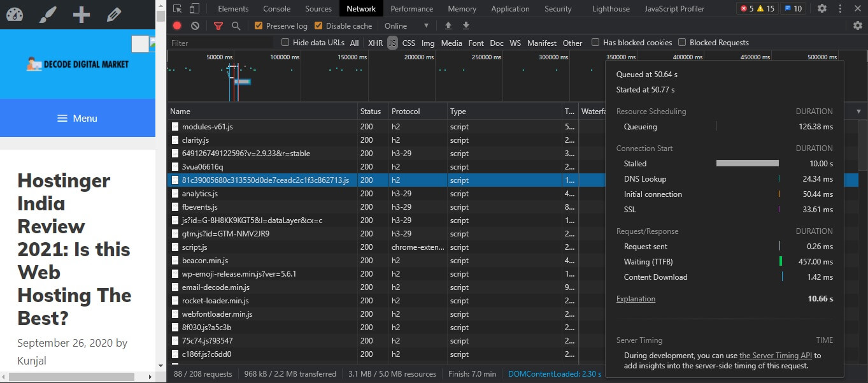This screenshot has height=383, width=868.
Task: Sort by Type column header
Action: click(505, 111)
